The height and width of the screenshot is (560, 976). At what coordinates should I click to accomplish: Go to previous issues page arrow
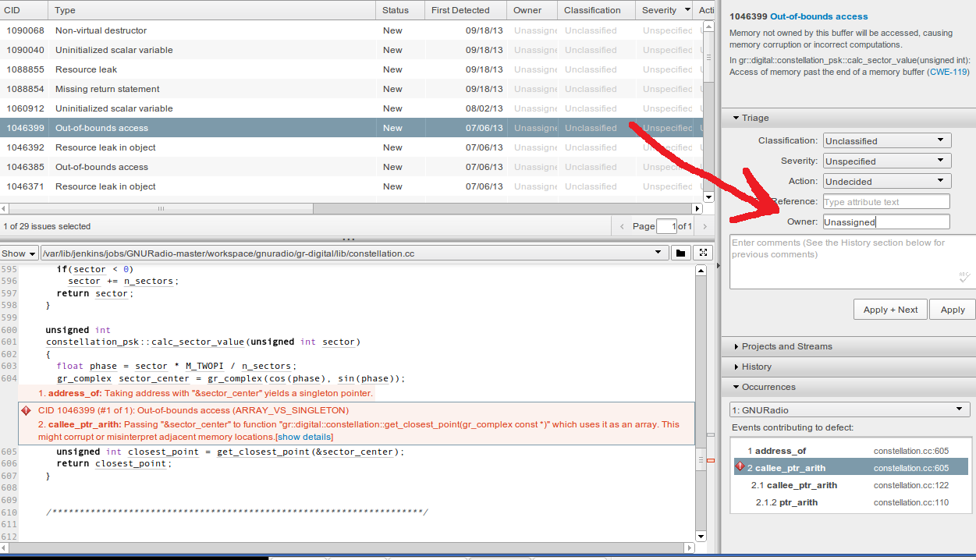[622, 226]
